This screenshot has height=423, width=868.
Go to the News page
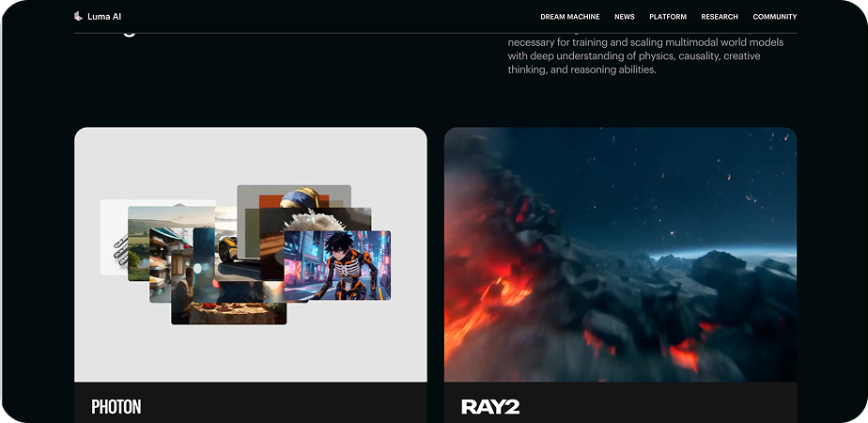625,17
